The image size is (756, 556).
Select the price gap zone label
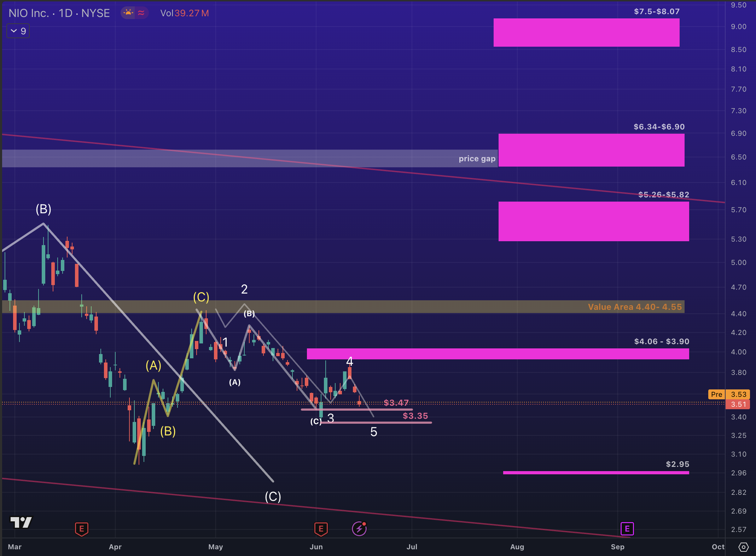477,158
